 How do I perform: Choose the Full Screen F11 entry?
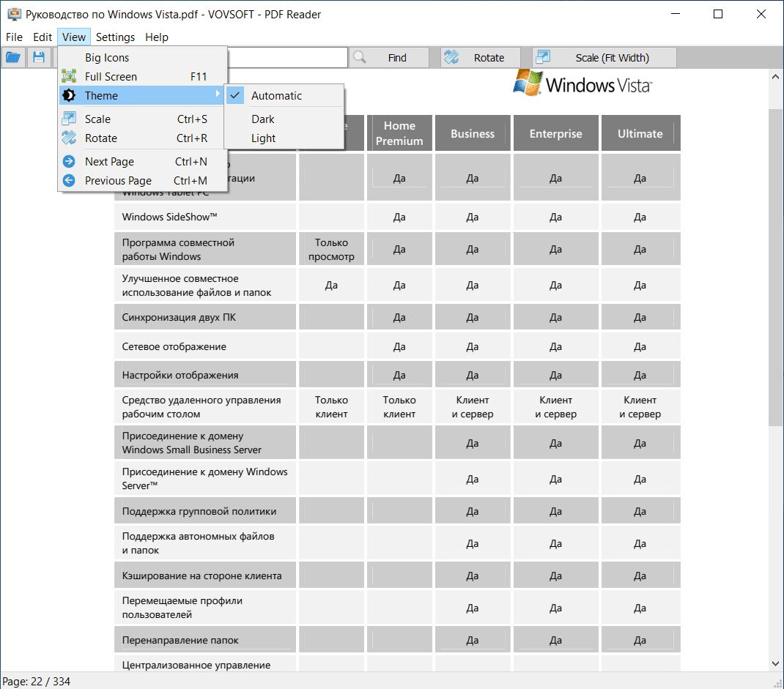142,76
